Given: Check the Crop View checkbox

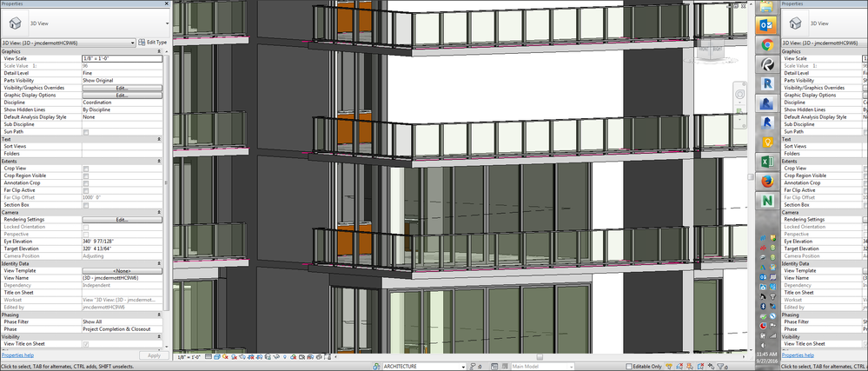Looking at the screenshot, I should tap(86, 169).
